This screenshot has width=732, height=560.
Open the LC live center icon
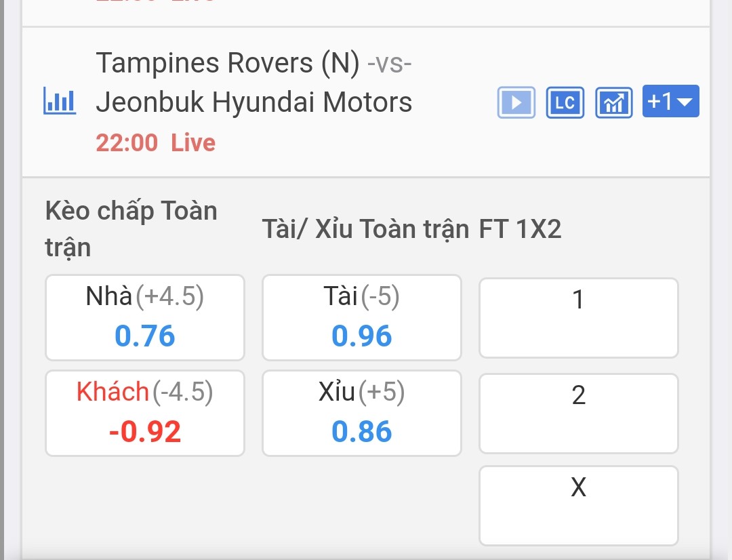point(565,102)
